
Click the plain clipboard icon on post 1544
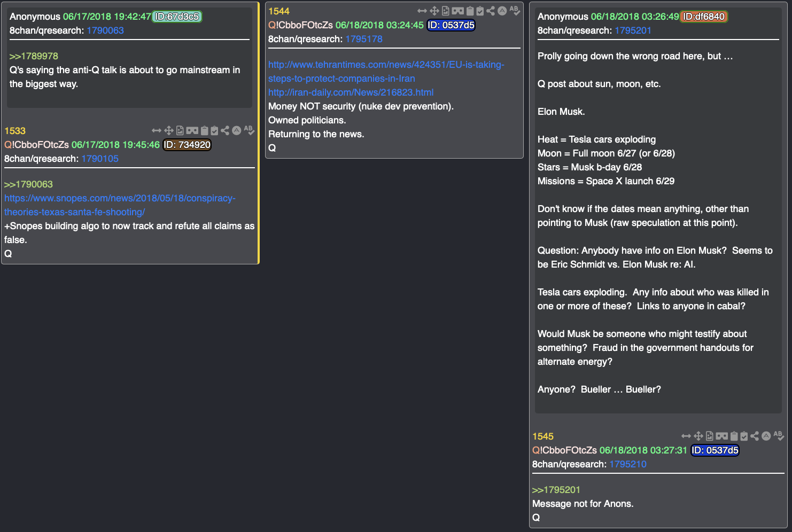click(x=470, y=11)
